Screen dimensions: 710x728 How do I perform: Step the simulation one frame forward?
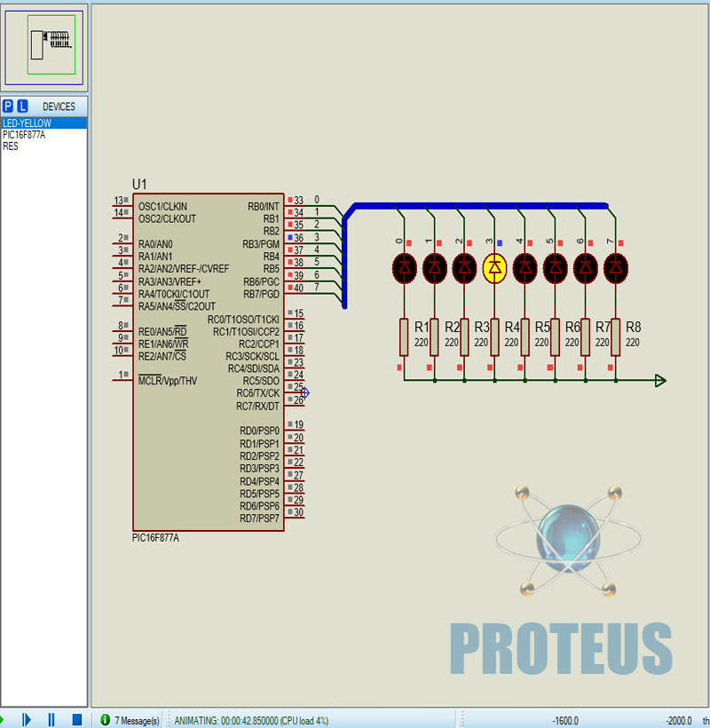(x=27, y=719)
